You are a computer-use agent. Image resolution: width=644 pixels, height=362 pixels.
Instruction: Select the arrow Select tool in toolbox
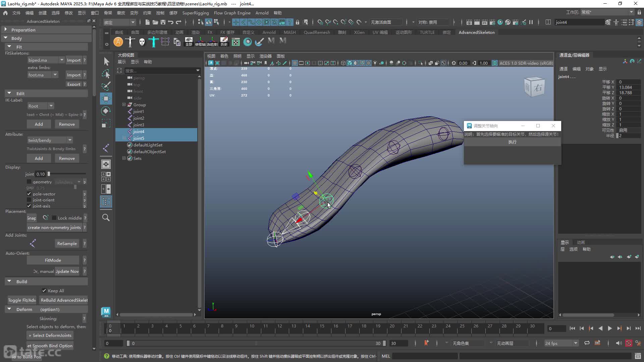[106, 61]
